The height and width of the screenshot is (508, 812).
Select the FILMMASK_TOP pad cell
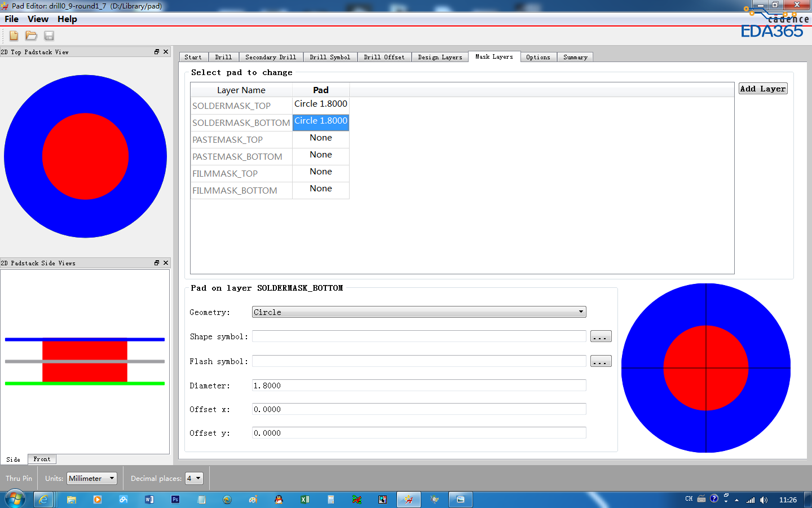coord(321,173)
